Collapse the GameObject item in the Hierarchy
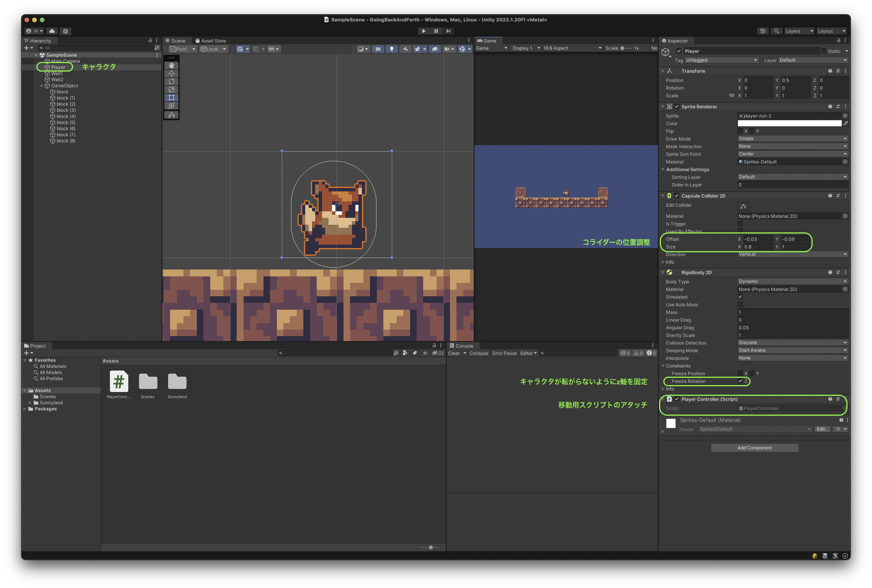This screenshot has height=588, width=872. pyautogui.click(x=42, y=85)
